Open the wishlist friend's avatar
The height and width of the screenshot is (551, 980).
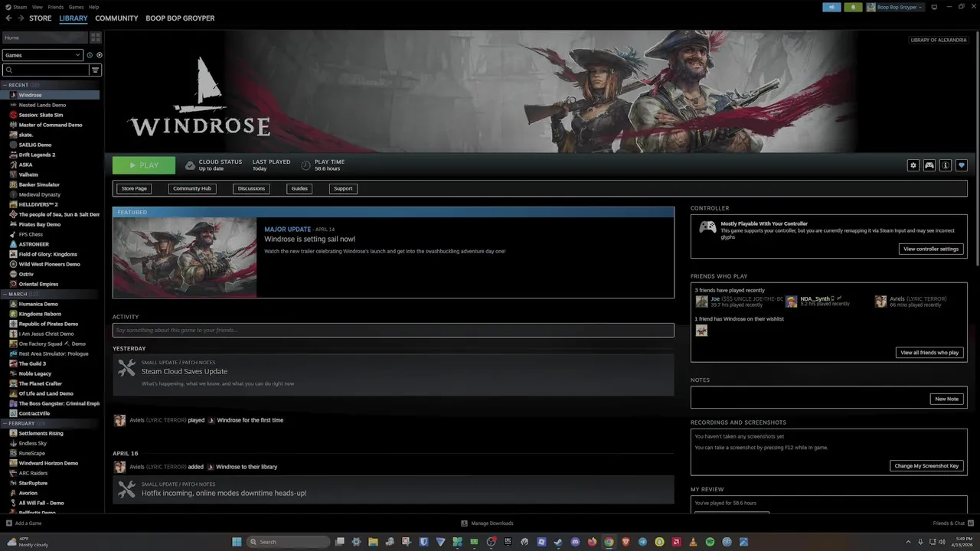701,331
